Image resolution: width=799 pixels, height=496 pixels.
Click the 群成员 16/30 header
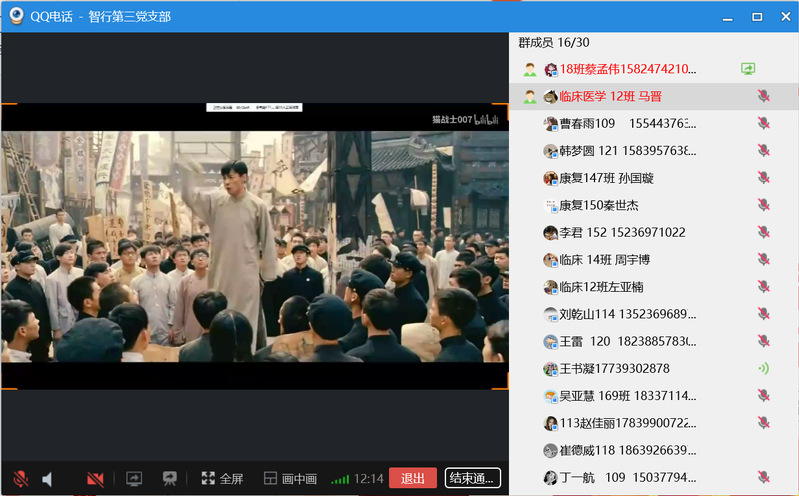coord(554,42)
